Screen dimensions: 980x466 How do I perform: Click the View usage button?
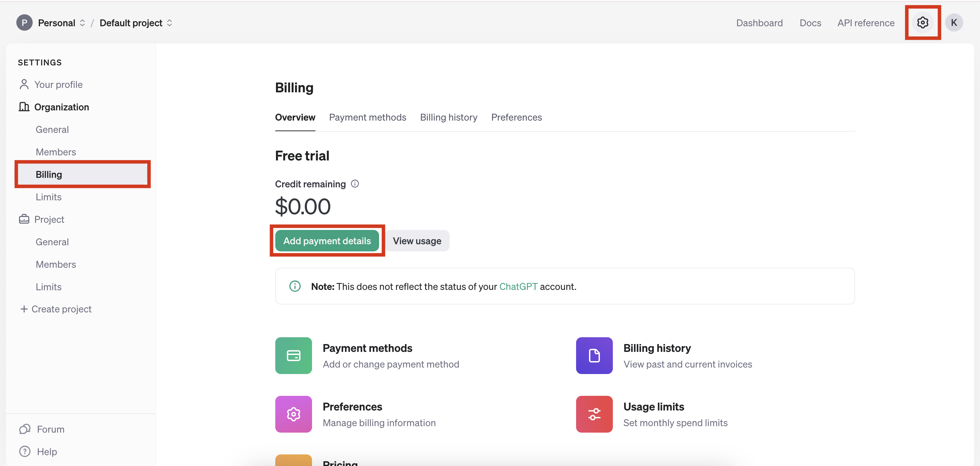[x=416, y=240]
